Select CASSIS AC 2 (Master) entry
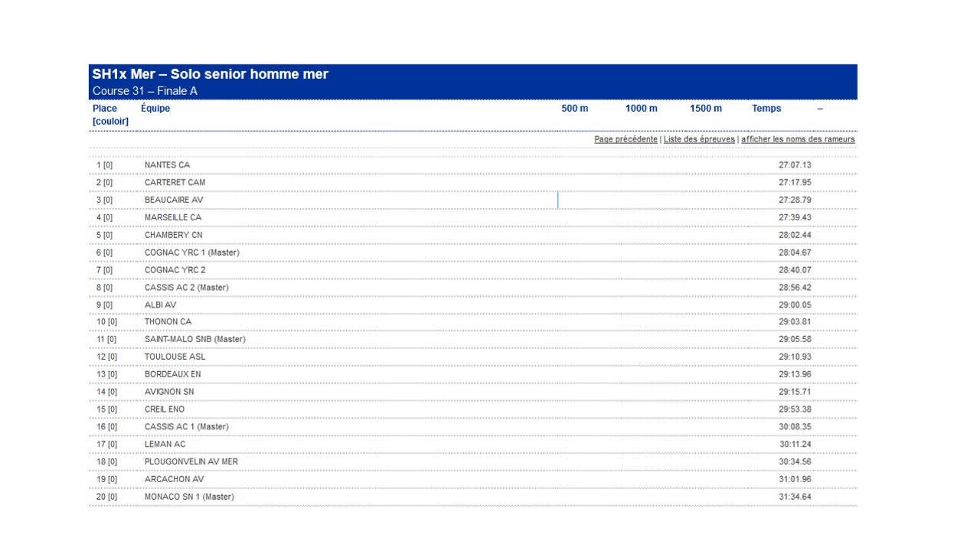This screenshot has width=980, height=551. tap(187, 288)
